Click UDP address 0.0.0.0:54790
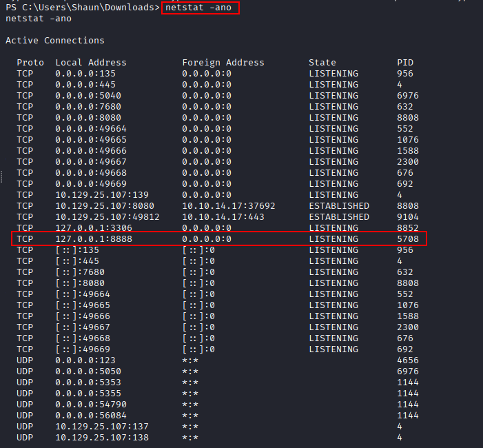The width and height of the screenshot is (483, 448). [91, 405]
